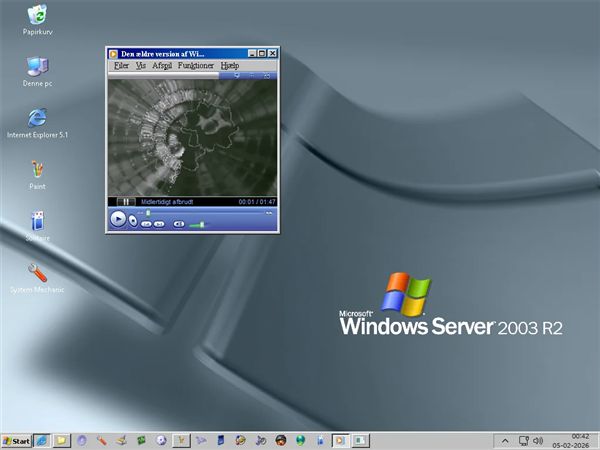The width and height of the screenshot is (600, 450).
Task: Select the System Mechanic desktop icon
Action: coord(37,278)
